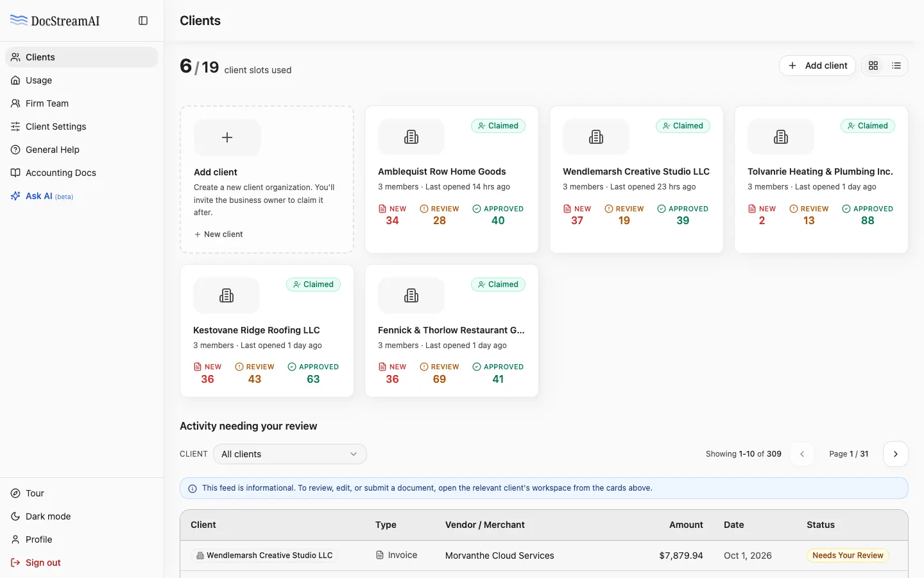Expand the All clients dropdown

[290, 454]
